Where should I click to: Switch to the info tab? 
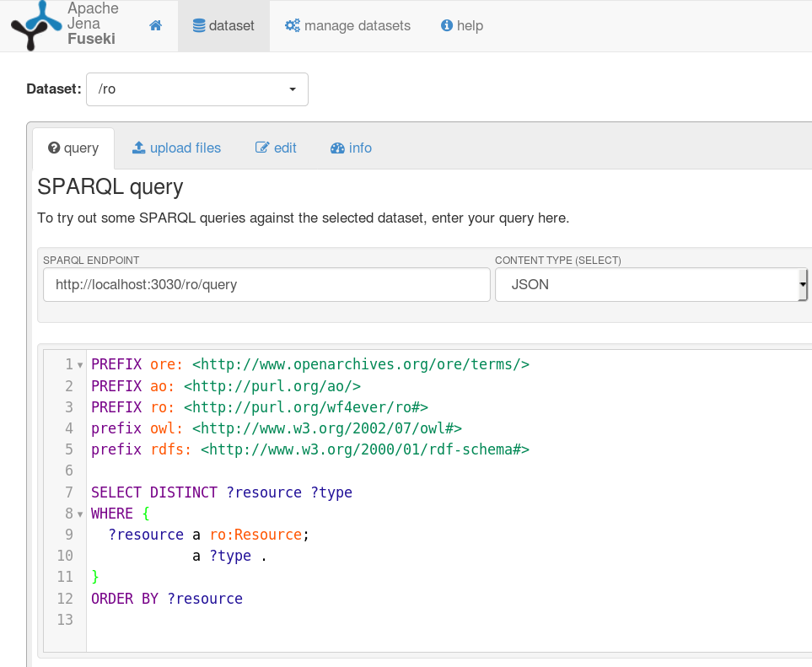351,148
